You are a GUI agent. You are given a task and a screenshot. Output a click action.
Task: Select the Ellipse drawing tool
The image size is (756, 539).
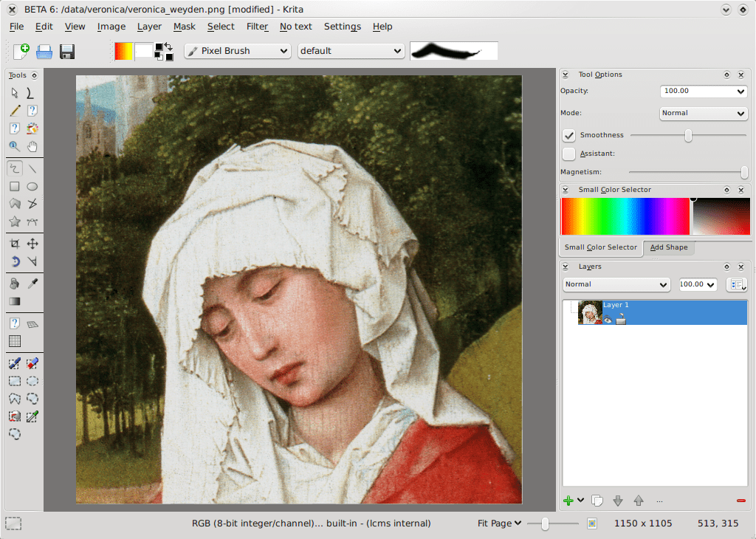32,186
